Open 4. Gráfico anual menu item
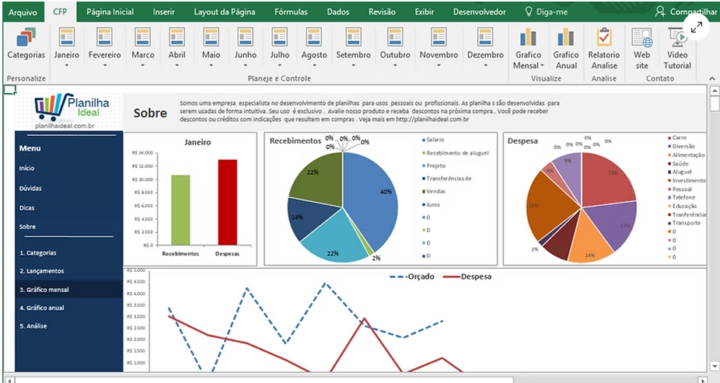This screenshot has height=383, width=720. tap(42, 308)
